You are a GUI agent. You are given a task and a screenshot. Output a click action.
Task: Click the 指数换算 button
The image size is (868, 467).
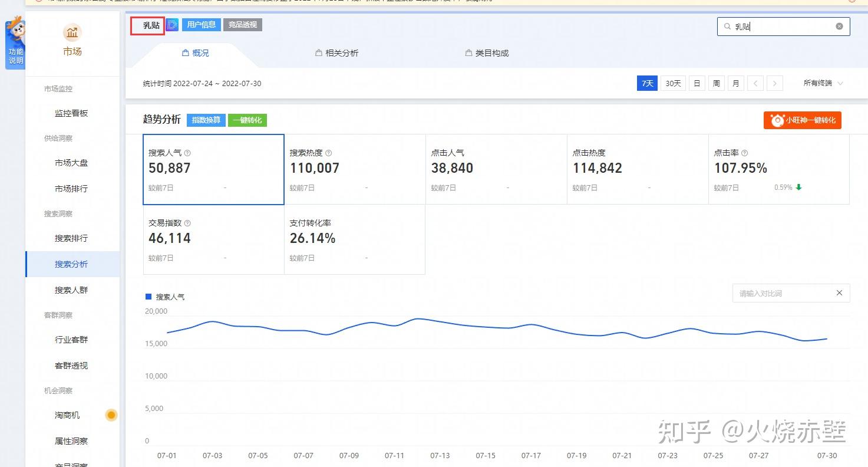point(206,120)
